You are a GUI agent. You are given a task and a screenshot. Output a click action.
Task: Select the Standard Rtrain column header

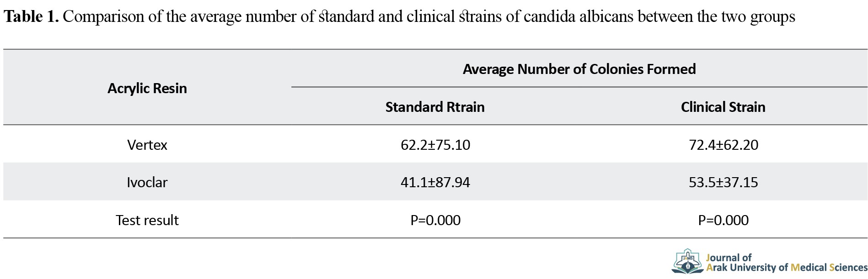pyautogui.click(x=435, y=107)
